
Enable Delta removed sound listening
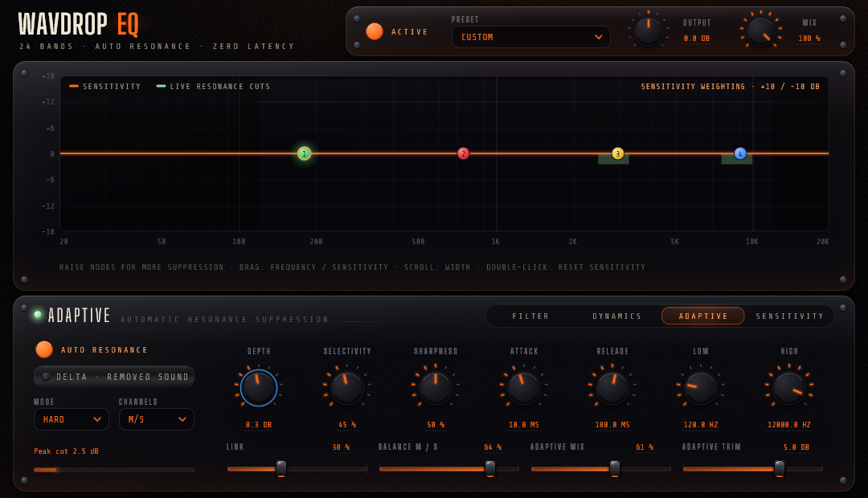point(114,377)
